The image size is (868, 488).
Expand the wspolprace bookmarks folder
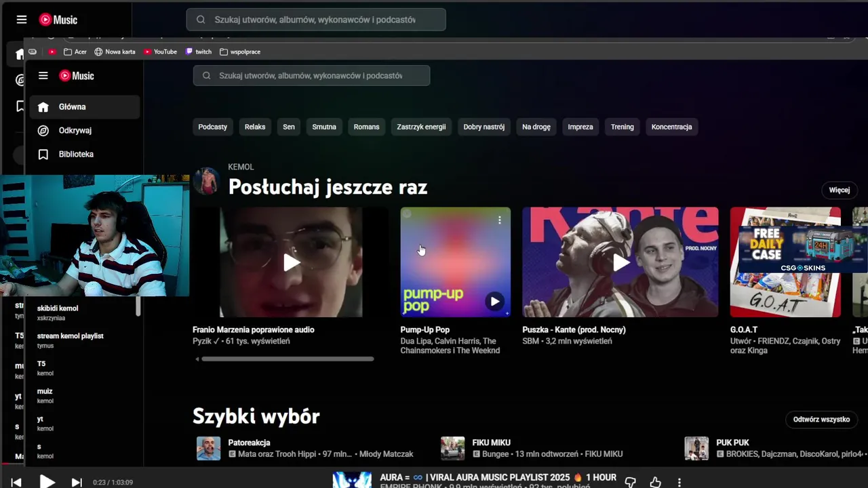[240, 52]
